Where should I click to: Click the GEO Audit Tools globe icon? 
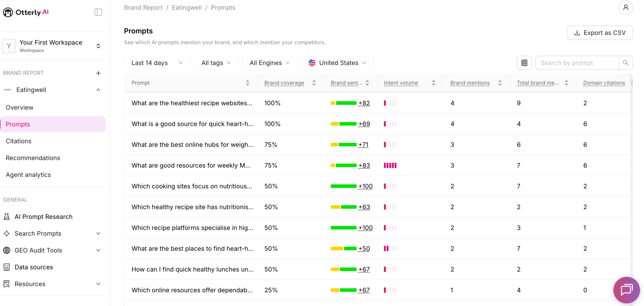7,250
